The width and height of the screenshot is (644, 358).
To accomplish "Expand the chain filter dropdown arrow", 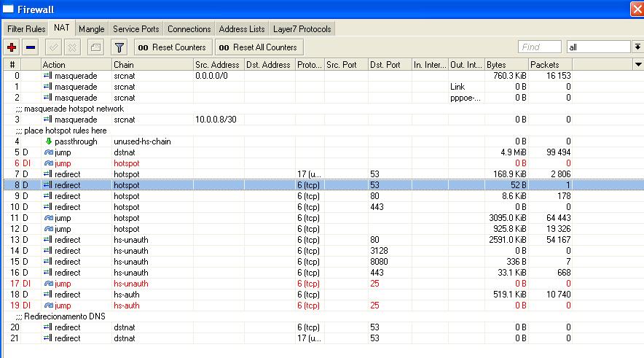I will point(637,47).
